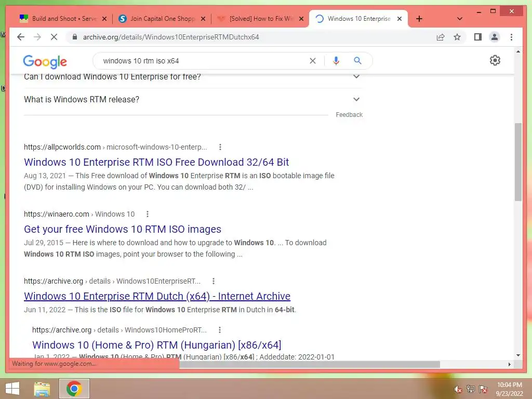Start voice search with the microphone
The width and height of the screenshot is (532, 399).
point(336,61)
